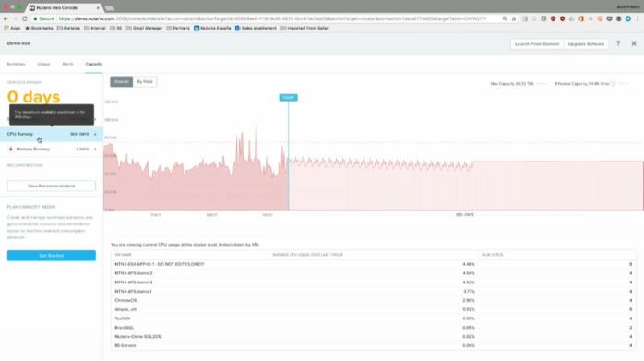Viewport: 644px width, 361px height.
Task: Click Launch Prism Element button
Action: point(537,44)
